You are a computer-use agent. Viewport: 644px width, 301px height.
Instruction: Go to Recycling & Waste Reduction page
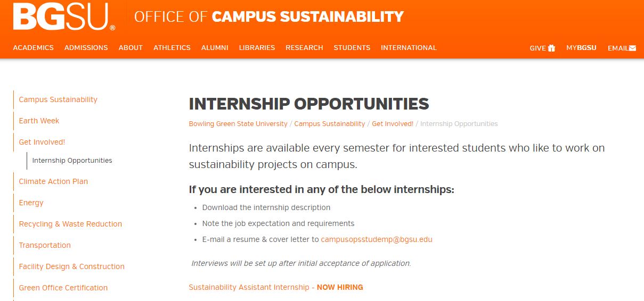coord(70,224)
